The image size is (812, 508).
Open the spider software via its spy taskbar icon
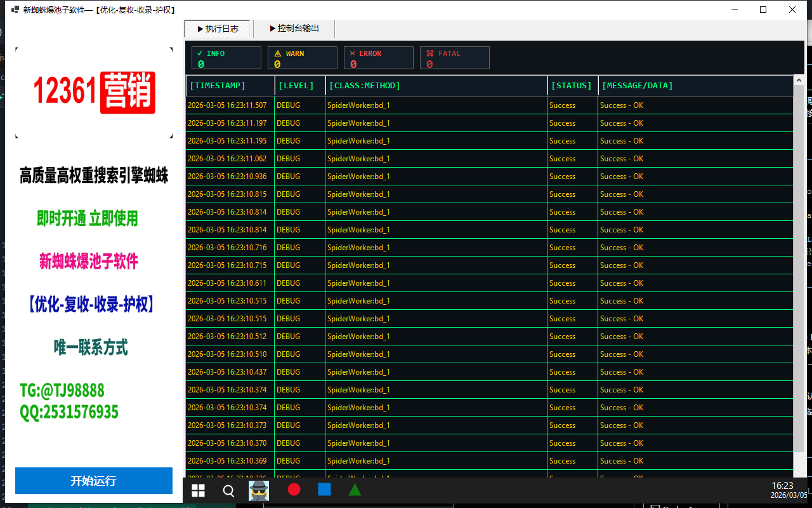(x=258, y=490)
